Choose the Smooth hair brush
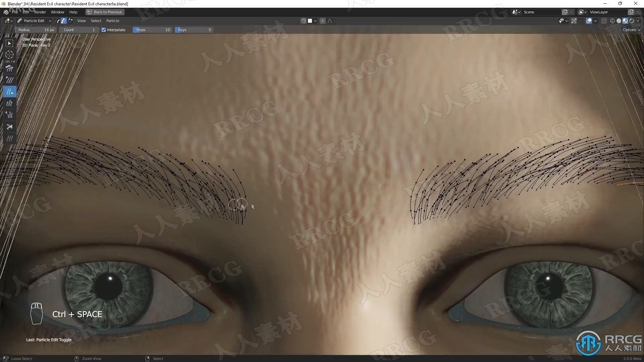This screenshot has width=644, height=362. [x=9, y=80]
